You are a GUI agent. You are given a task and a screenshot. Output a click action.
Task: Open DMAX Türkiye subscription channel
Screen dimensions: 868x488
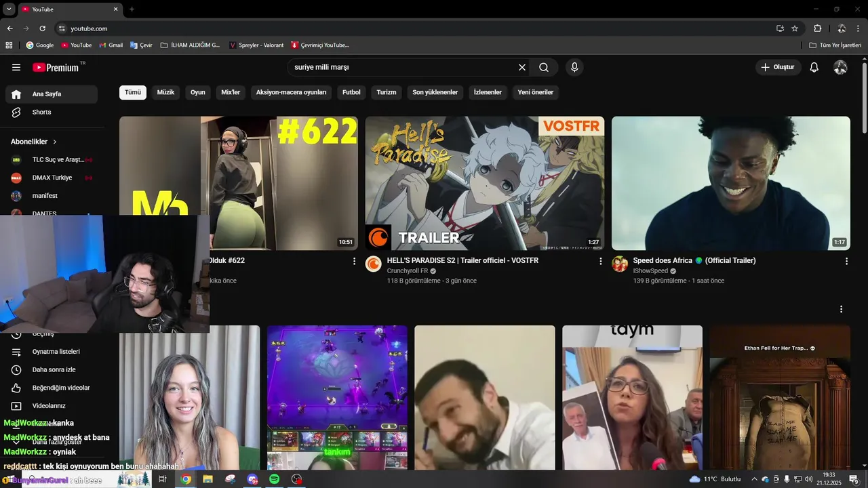(52, 178)
